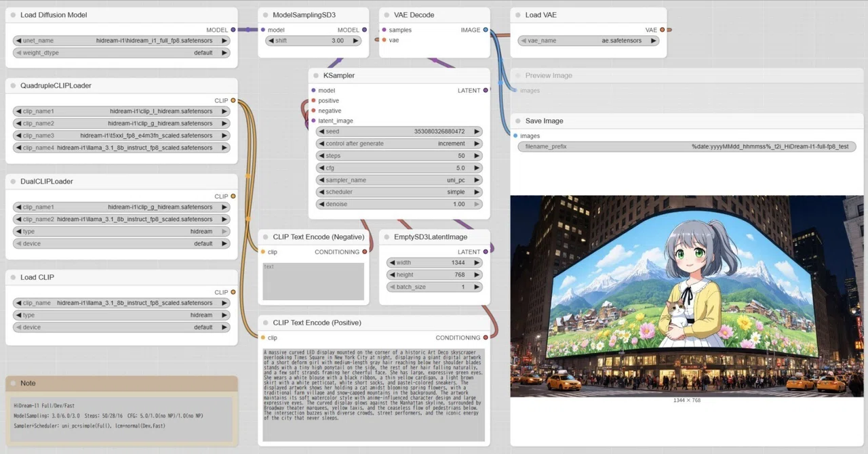Collapse CLIP Text Encode (Negative) title dot
Image resolution: width=868 pixels, height=454 pixels.
pyautogui.click(x=264, y=237)
